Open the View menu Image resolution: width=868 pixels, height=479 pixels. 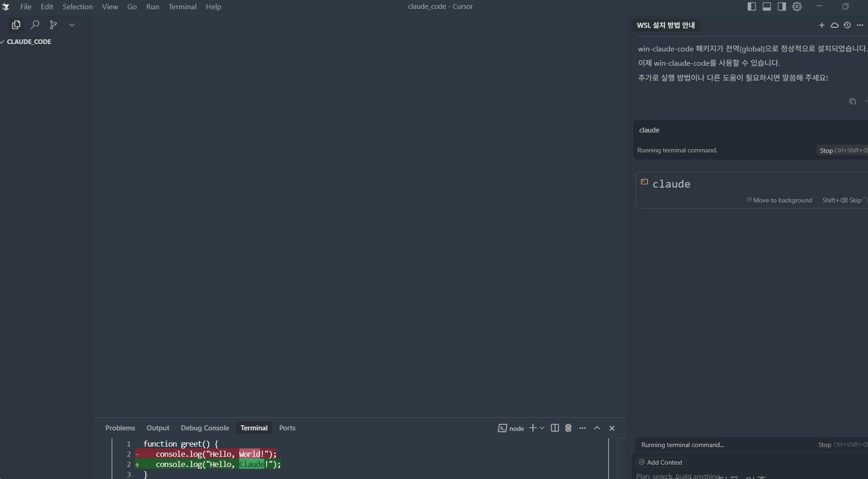(x=110, y=6)
